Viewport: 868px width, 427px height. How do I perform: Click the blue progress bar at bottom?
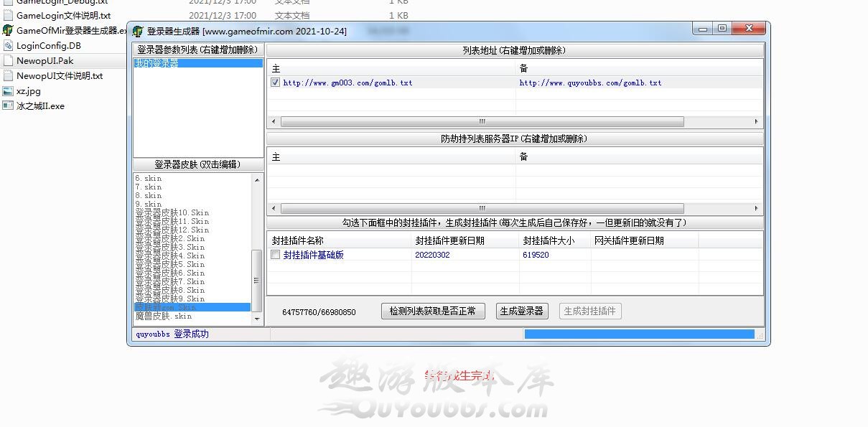tap(639, 334)
